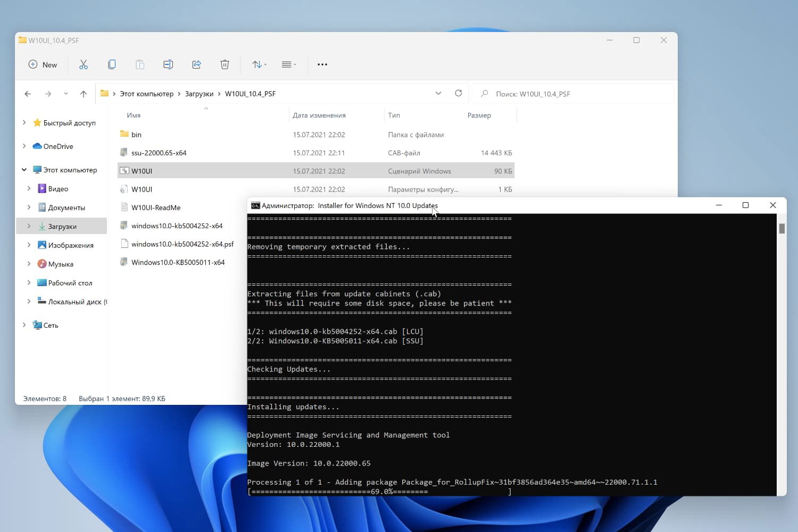Sort files by 'Дата изменения' column header
Viewport: 798px width, 532px height.
point(319,115)
